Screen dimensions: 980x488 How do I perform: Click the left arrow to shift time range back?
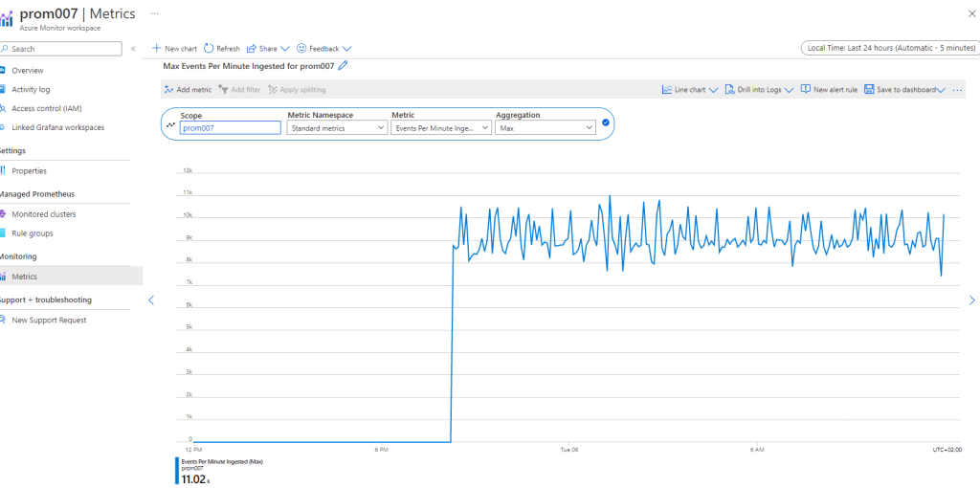(x=150, y=300)
